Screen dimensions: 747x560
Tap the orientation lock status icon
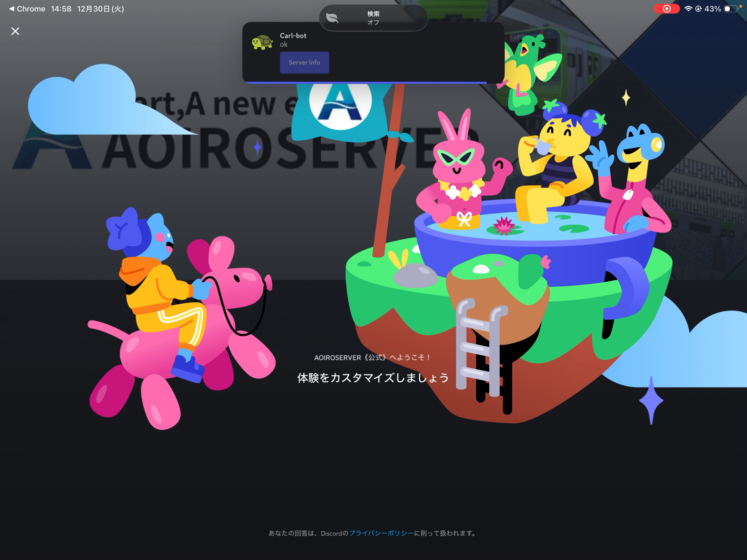(x=698, y=9)
